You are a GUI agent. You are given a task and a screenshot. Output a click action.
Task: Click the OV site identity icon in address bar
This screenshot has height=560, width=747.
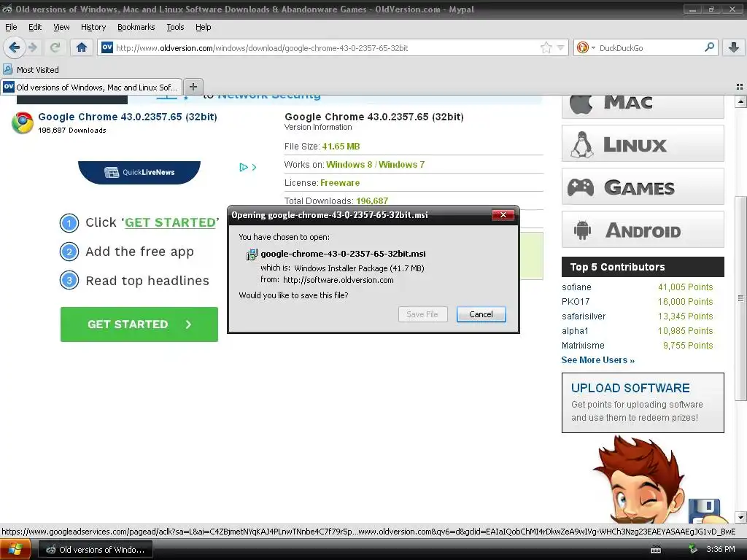107,47
